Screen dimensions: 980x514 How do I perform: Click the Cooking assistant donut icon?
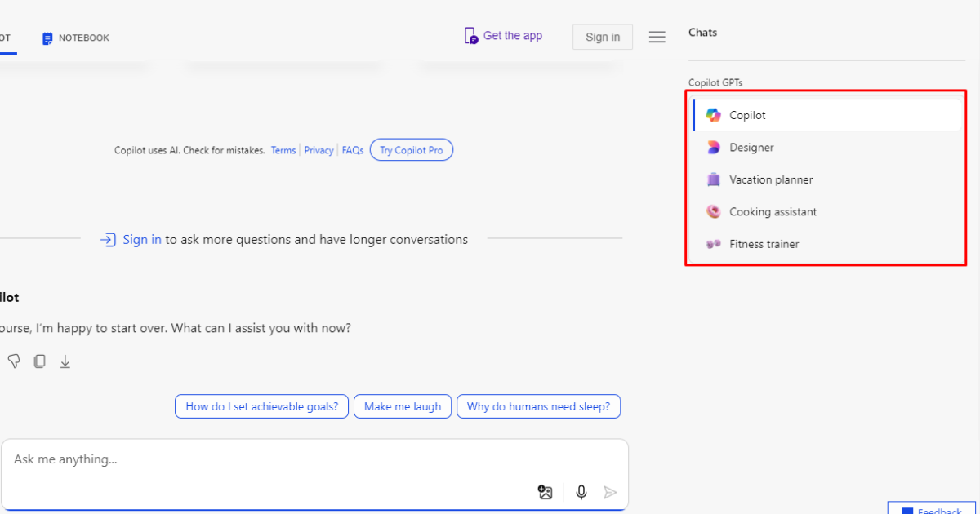click(x=714, y=211)
